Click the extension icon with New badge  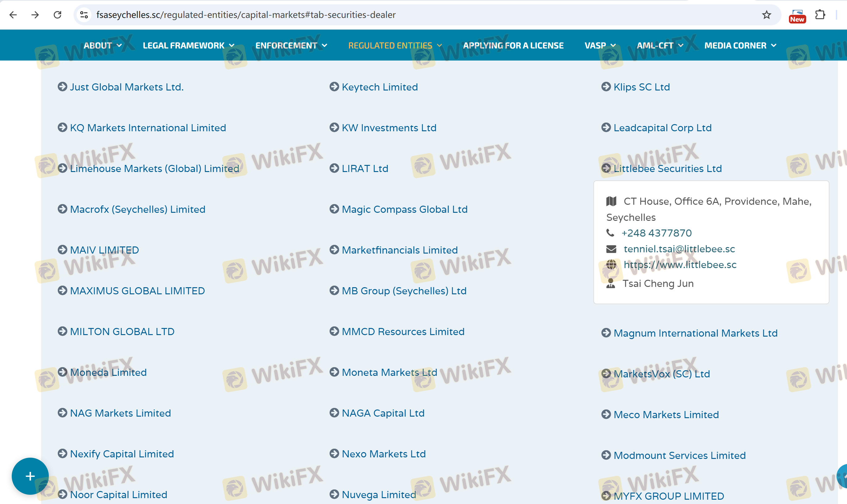pyautogui.click(x=797, y=15)
